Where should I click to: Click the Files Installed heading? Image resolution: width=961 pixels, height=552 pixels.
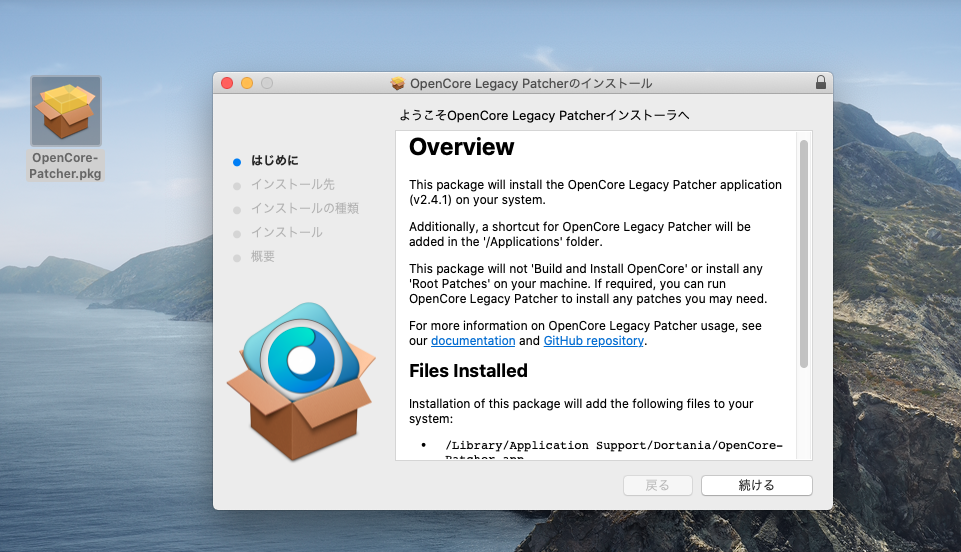(468, 371)
